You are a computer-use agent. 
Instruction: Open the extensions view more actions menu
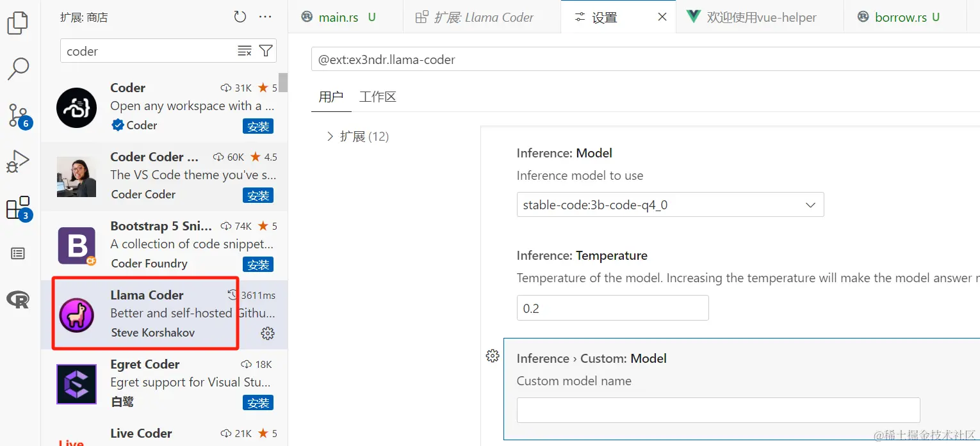tap(265, 17)
